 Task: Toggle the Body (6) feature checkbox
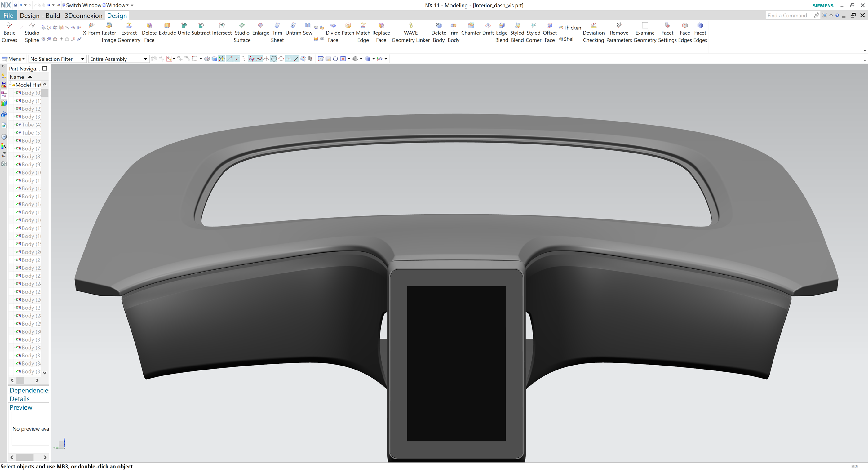(x=17, y=140)
